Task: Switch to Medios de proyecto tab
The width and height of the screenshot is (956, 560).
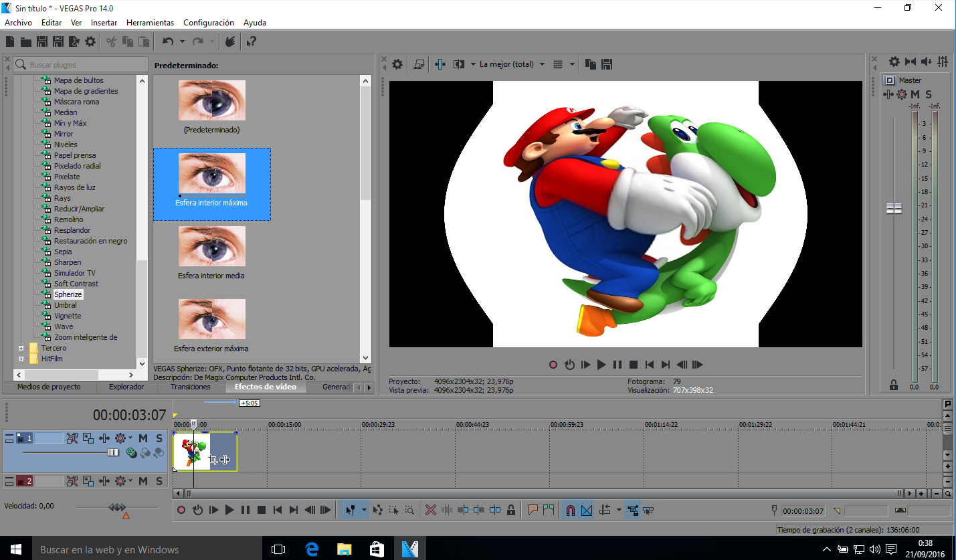Action: (49, 387)
